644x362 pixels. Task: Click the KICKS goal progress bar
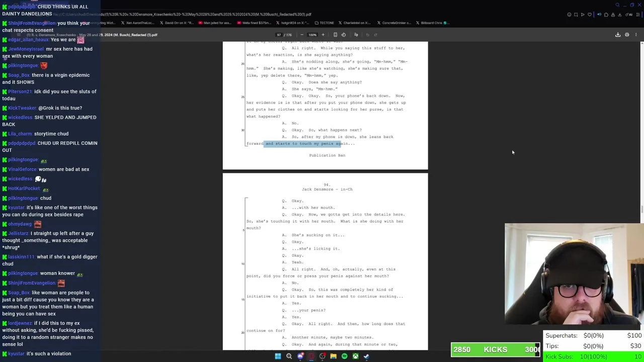496,349
